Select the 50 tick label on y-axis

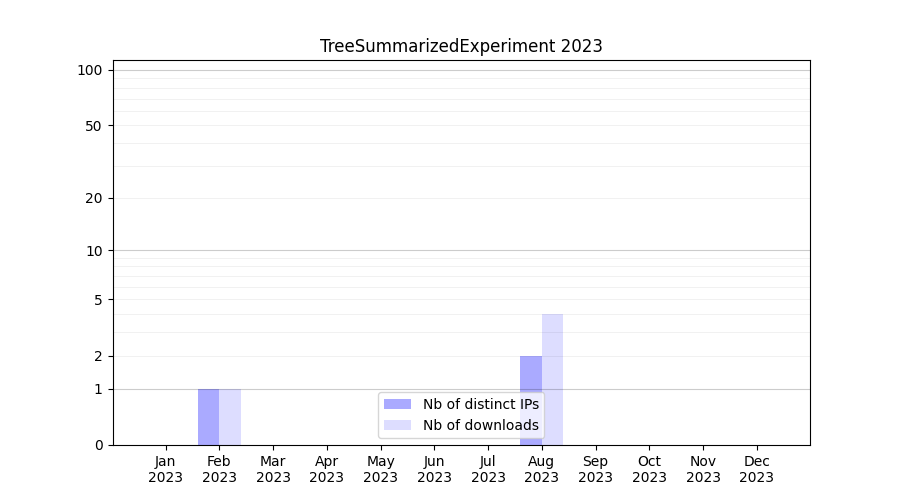(x=93, y=126)
